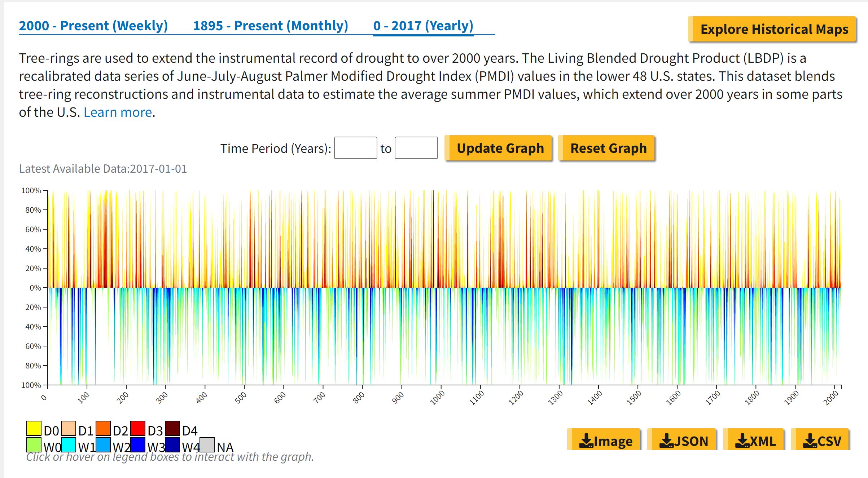Toggle the W0 light green legend box

point(34,445)
